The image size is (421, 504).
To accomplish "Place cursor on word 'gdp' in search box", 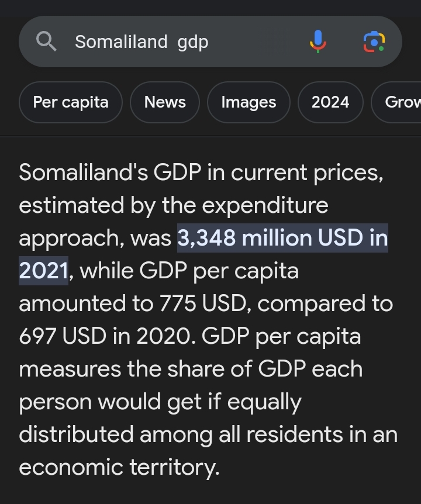I will pos(193,43).
